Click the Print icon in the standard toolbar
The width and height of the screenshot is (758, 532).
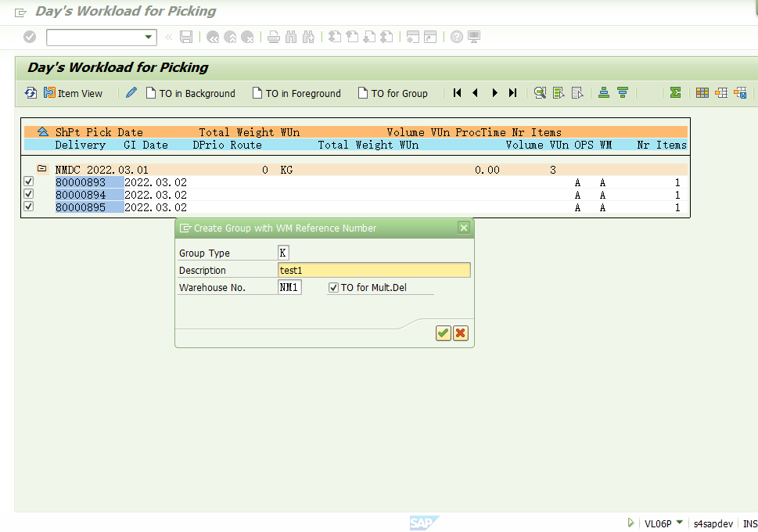[273, 37]
